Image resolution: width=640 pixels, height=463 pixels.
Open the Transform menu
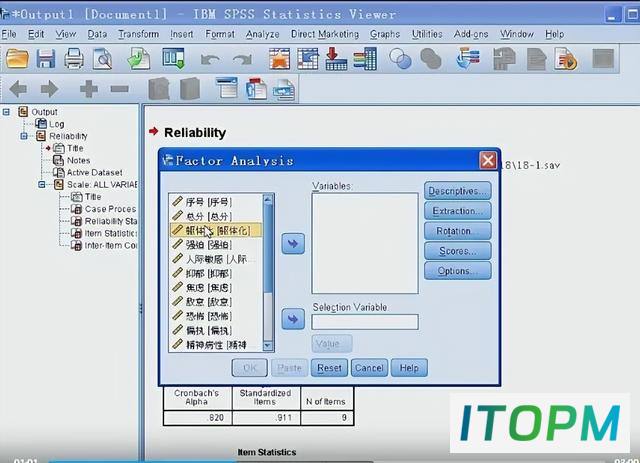click(x=139, y=34)
